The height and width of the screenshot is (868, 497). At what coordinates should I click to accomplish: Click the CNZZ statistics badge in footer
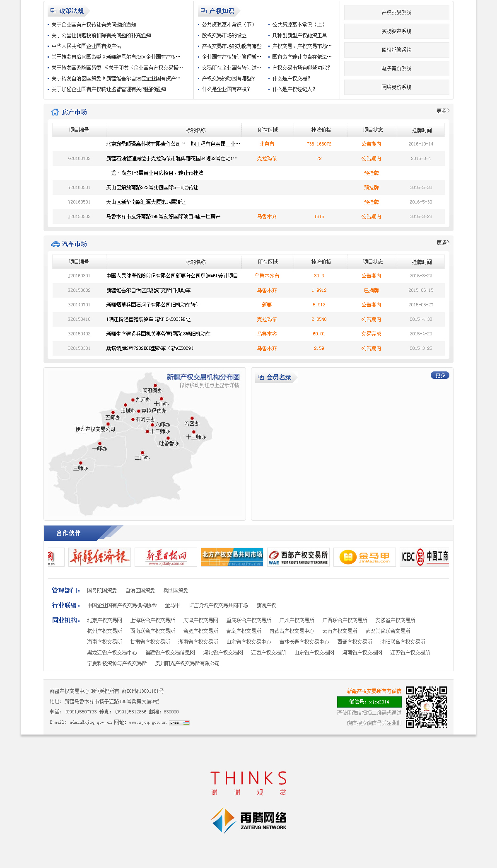179,723
